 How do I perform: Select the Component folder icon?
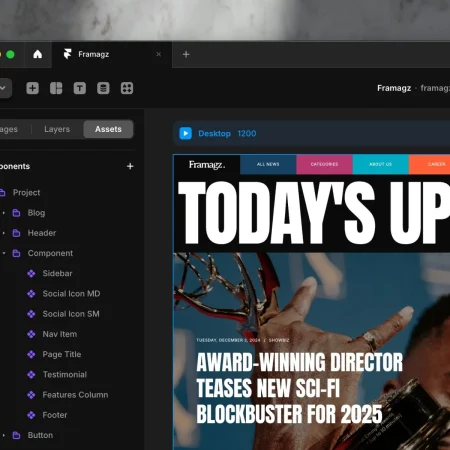click(16, 253)
